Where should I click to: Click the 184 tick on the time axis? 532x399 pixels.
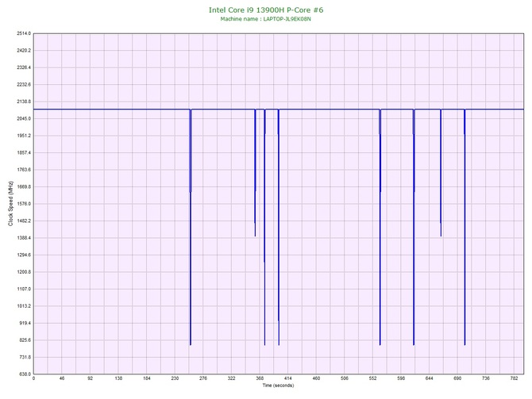(147, 378)
